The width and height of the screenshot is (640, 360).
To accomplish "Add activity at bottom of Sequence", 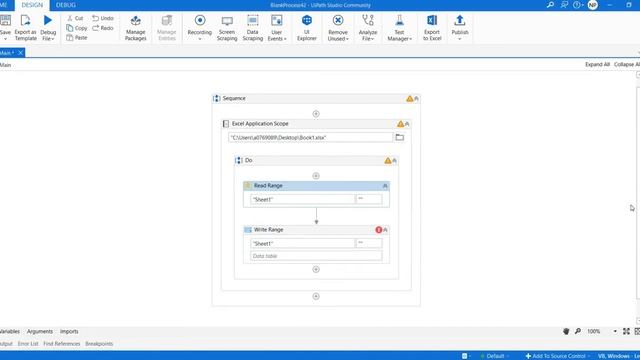I will (316, 296).
